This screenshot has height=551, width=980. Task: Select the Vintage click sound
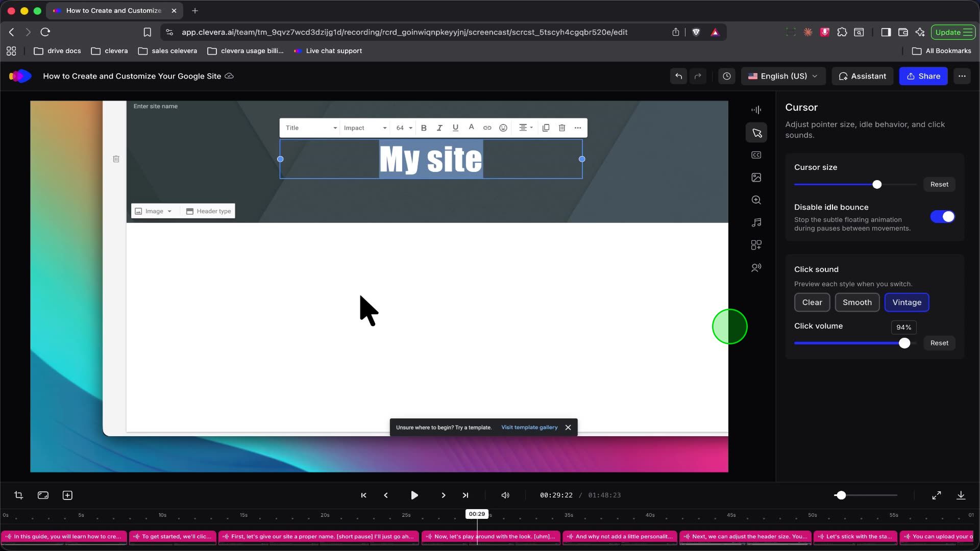point(906,303)
